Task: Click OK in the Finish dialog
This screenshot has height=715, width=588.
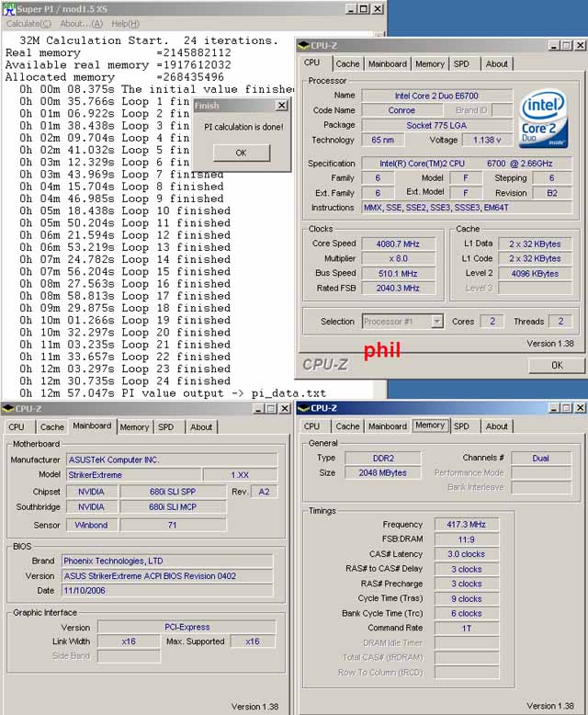Action: coord(242,153)
